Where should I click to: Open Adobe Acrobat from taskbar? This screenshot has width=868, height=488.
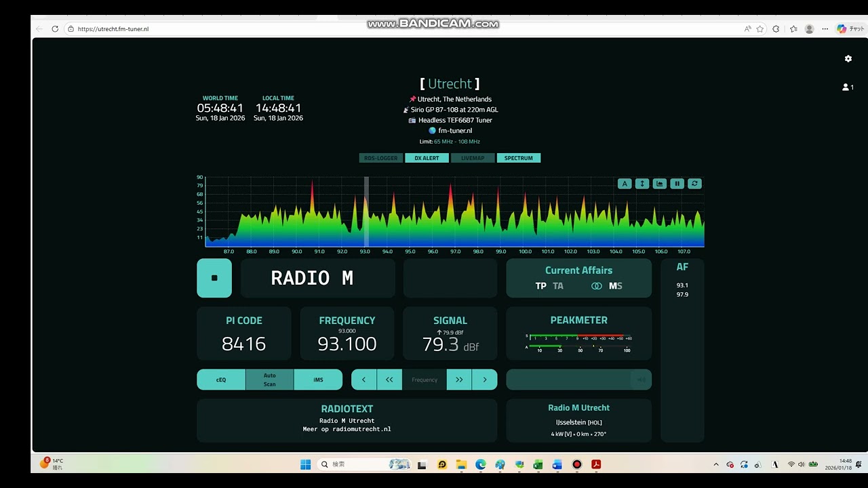point(596,464)
